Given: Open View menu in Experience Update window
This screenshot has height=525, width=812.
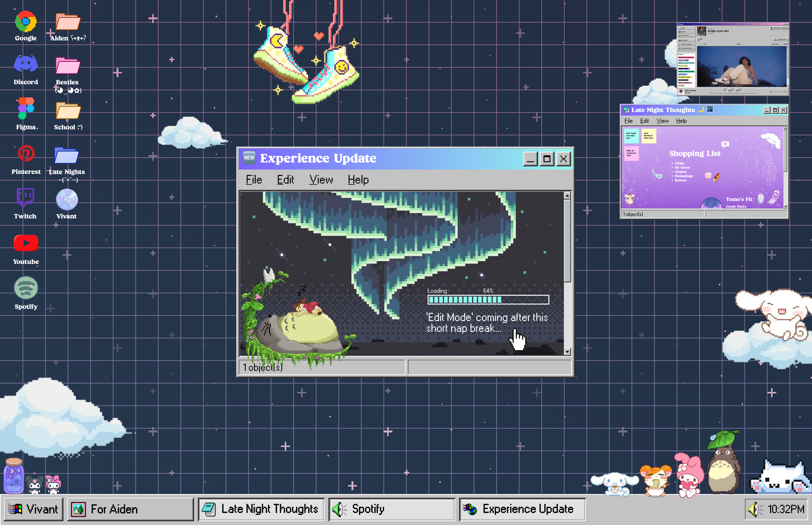Looking at the screenshot, I should (x=321, y=180).
